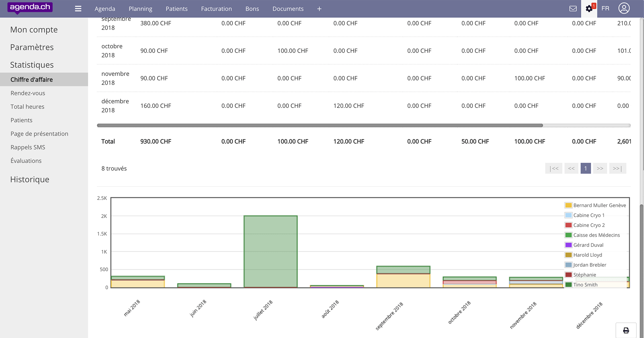Click the Caisse des Médecins green swatch

[568, 235]
